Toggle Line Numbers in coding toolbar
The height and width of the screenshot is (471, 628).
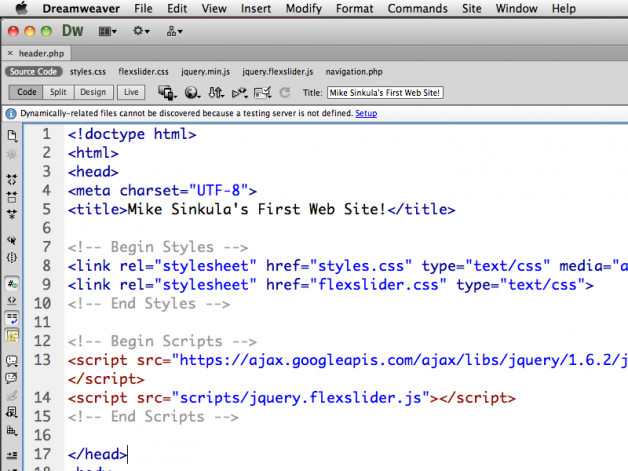coord(12,284)
